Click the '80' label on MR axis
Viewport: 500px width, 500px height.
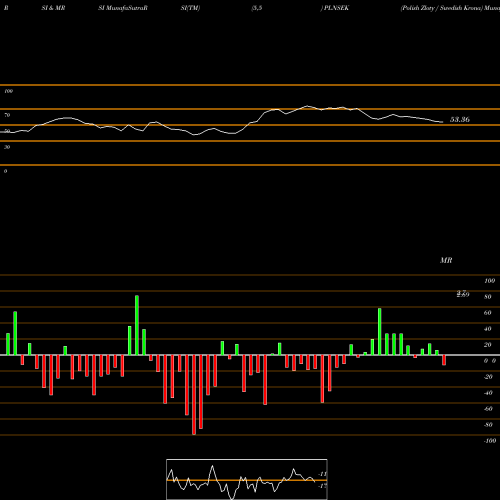pos(488,297)
